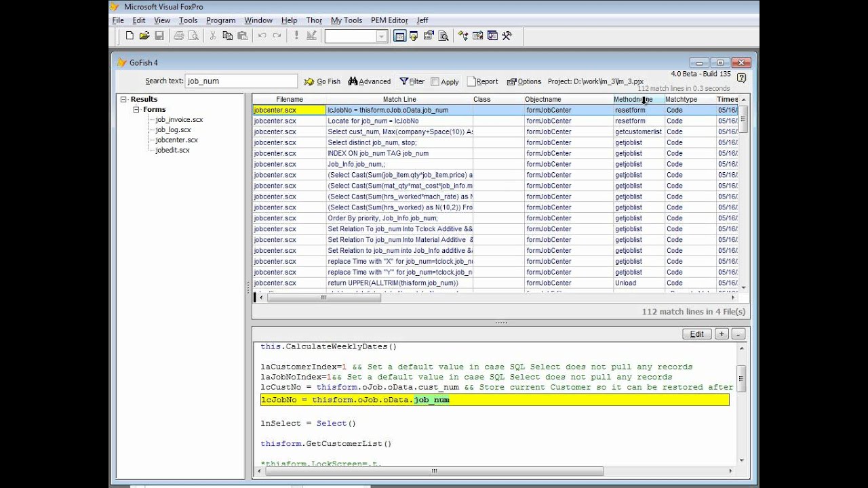Select the 'Locate for job_num = lcJobNo' row
Screen dimensions: 868x488
[495, 121]
